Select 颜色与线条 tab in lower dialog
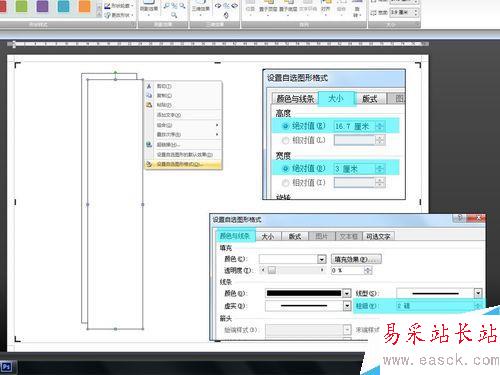Screen dimensions: 500x375 coord(235,236)
